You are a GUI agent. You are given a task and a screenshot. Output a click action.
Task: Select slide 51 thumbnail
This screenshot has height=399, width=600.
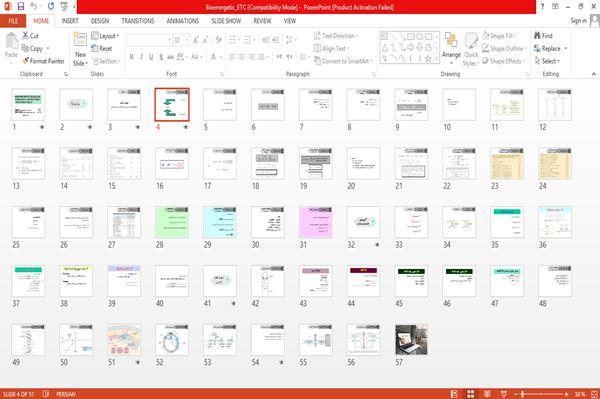[124, 340]
